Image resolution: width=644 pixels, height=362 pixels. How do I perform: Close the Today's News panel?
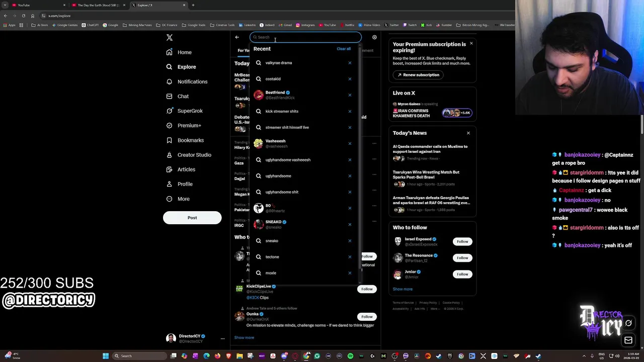(468, 133)
